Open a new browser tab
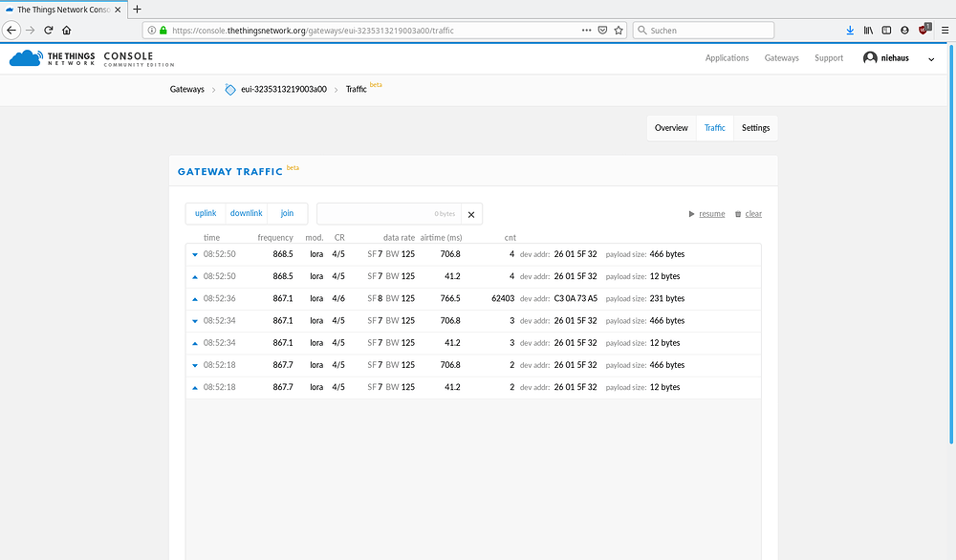This screenshot has height=560, width=956. pos(137,10)
